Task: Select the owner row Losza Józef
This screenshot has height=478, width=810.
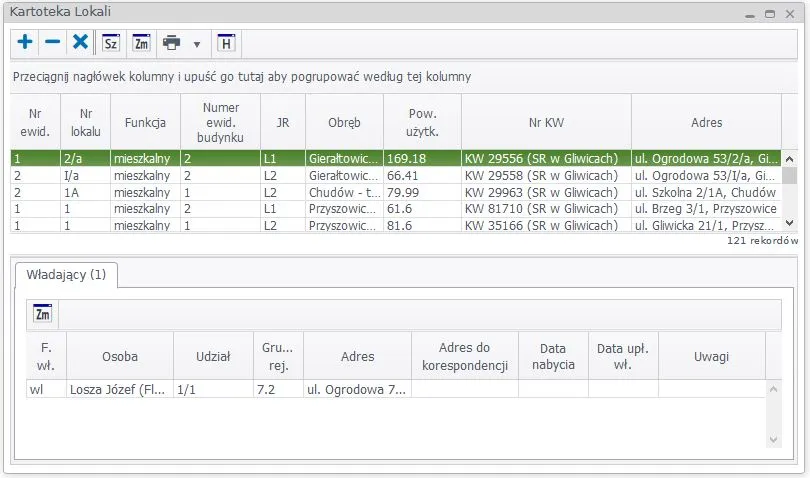Action: (118, 390)
